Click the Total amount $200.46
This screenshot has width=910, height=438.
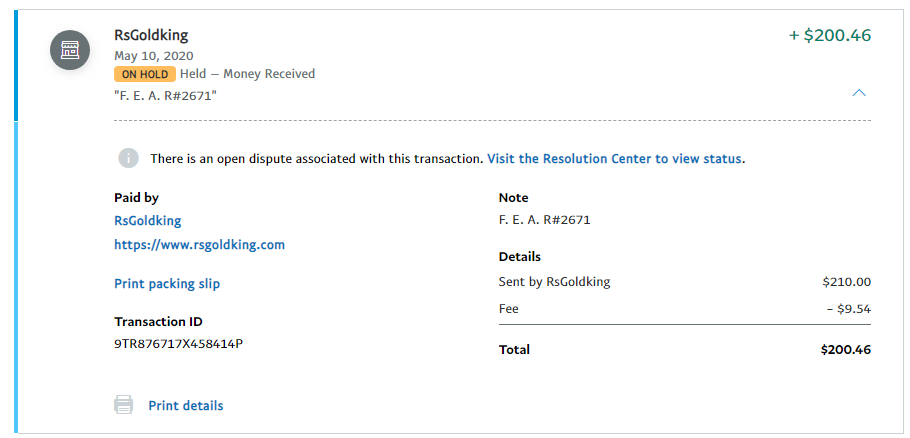pos(846,350)
